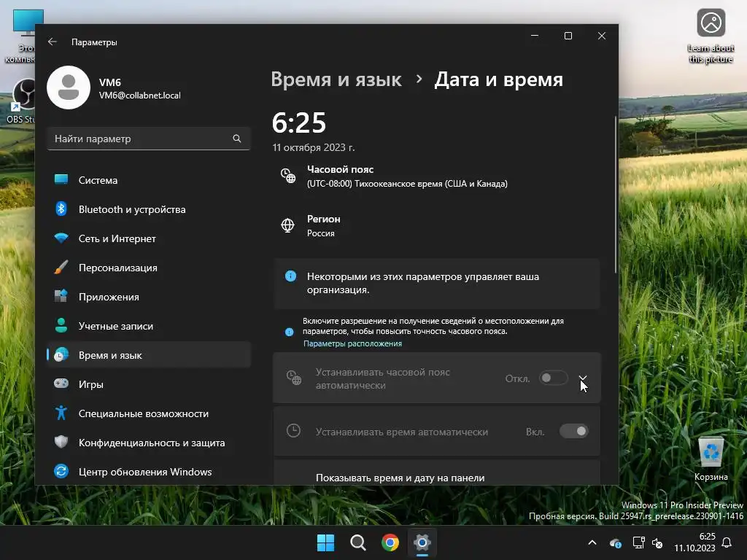Select Время и язык in sidebar
This screenshot has width=747, height=560.
point(149,355)
